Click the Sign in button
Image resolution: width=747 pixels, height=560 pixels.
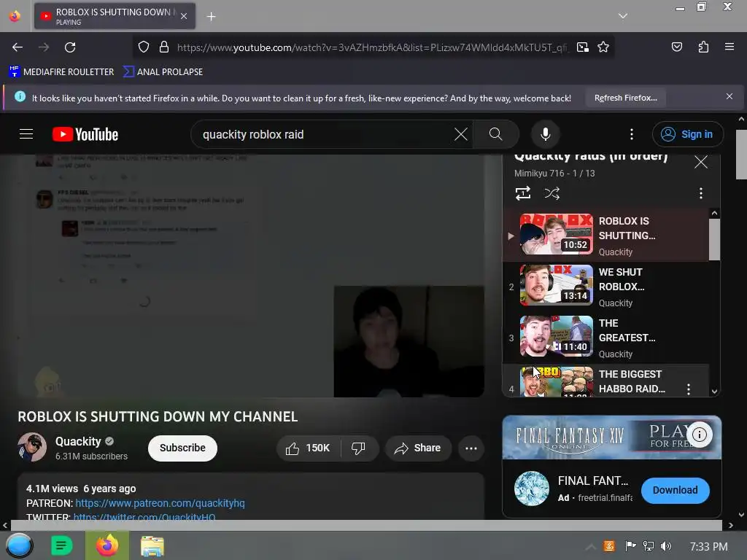tap(687, 134)
